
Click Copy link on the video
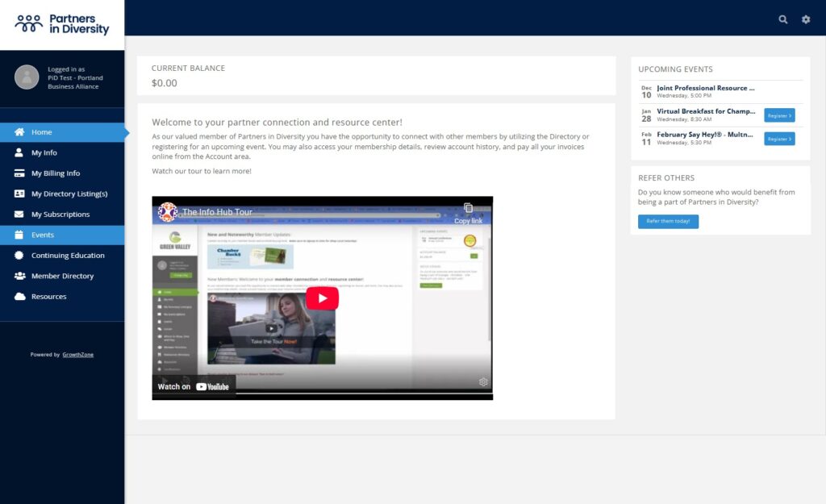(x=468, y=214)
